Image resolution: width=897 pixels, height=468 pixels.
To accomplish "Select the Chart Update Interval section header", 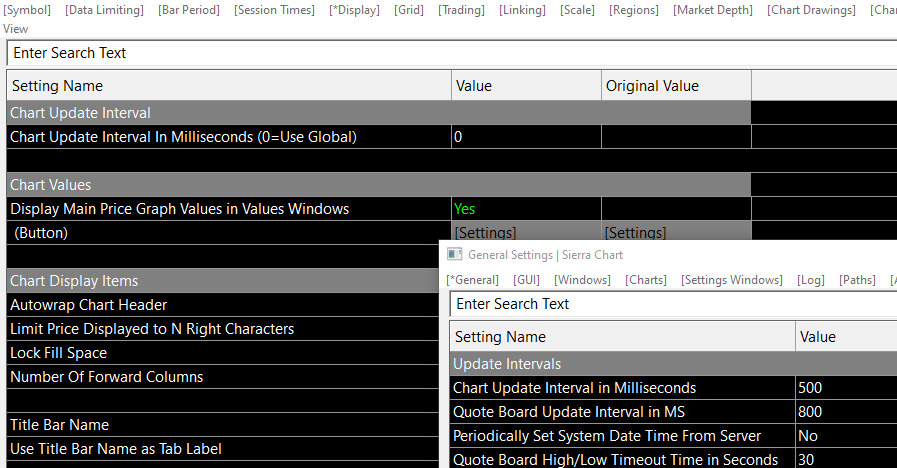I will point(379,113).
